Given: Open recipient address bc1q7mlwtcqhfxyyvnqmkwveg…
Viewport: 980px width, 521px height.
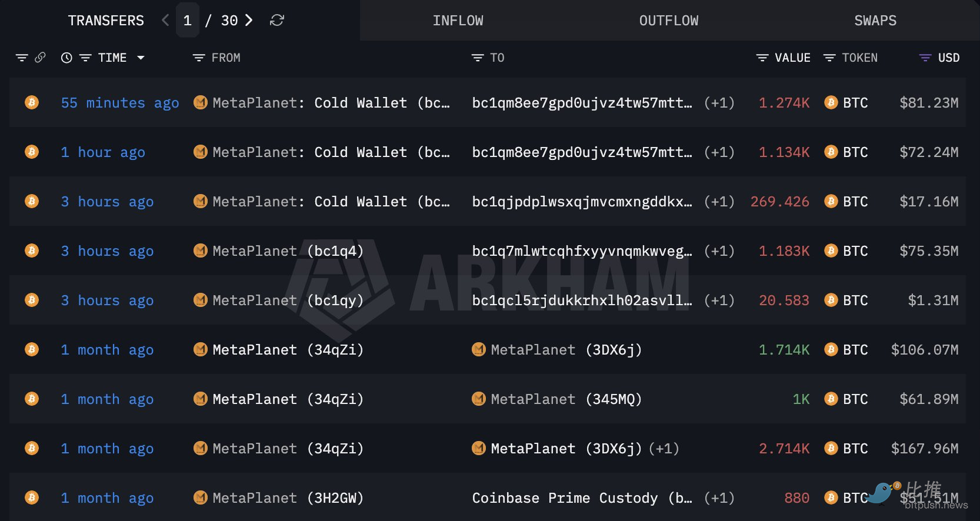Looking at the screenshot, I should click(x=582, y=251).
